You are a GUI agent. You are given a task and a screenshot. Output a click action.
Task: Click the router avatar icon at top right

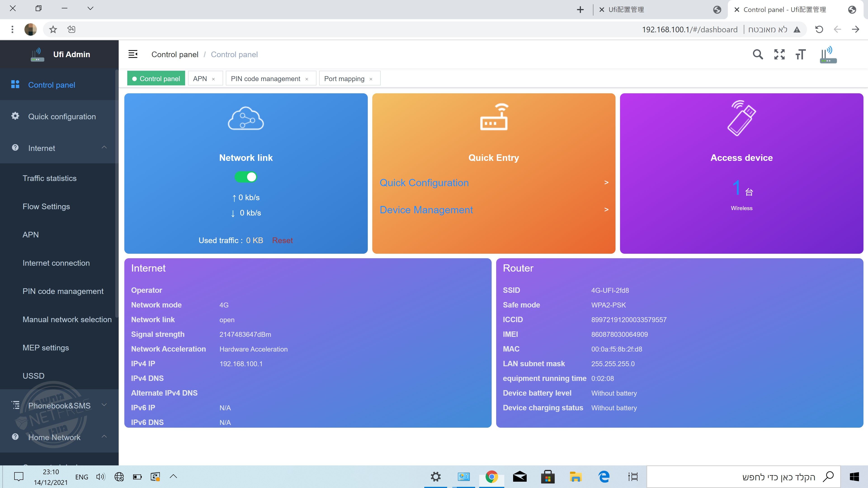coord(828,54)
